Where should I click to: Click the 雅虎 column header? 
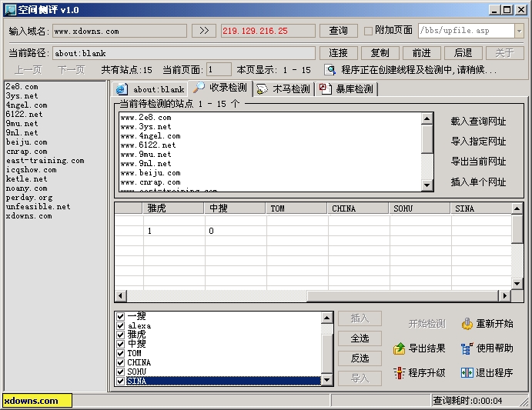[x=173, y=208]
